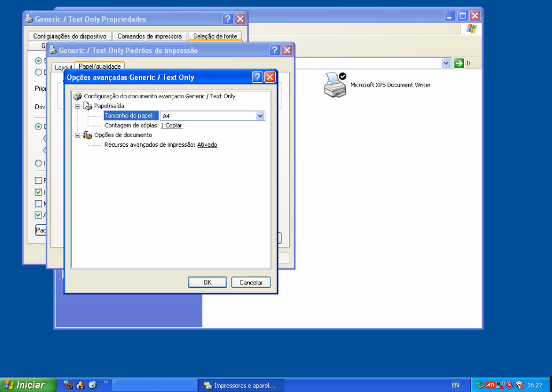Click the Opções de documento icon
The width and height of the screenshot is (552, 392).
point(88,135)
